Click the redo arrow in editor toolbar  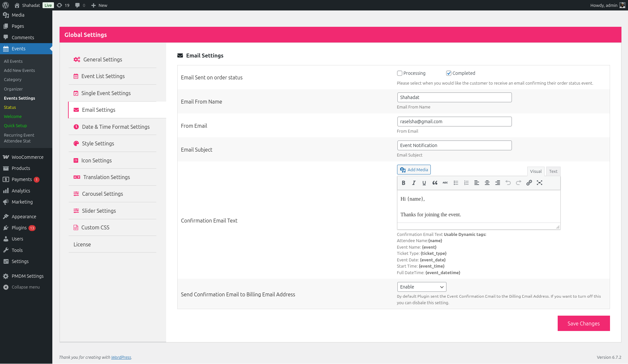pos(518,183)
